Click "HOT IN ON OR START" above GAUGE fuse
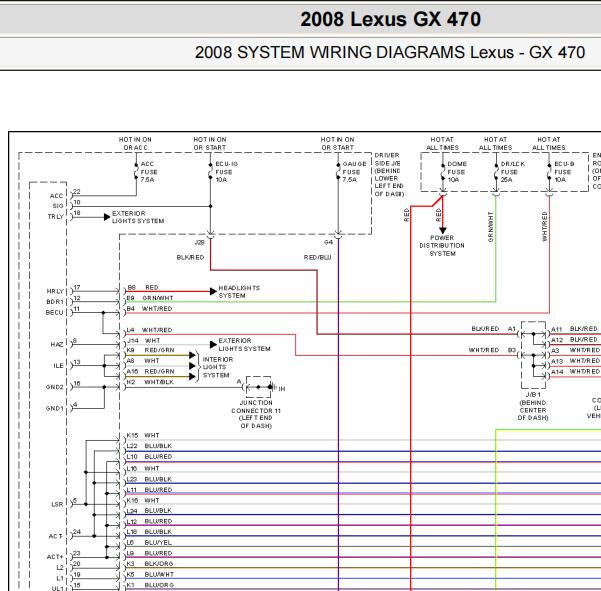The width and height of the screenshot is (601, 591). (337, 143)
